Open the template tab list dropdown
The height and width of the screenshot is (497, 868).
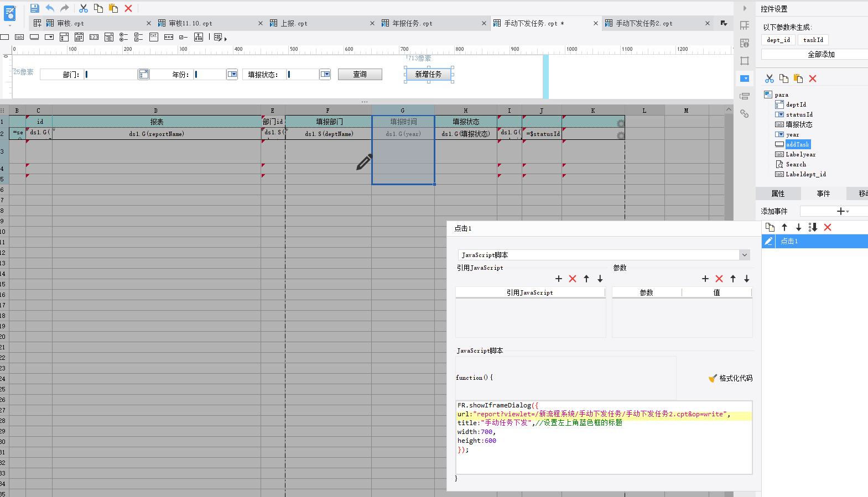(x=724, y=23)
